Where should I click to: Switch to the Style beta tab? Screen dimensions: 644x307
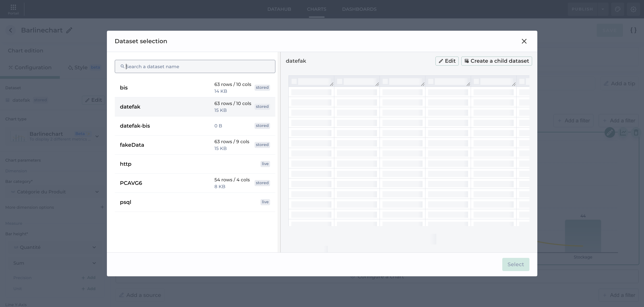[x=84, y=68]
